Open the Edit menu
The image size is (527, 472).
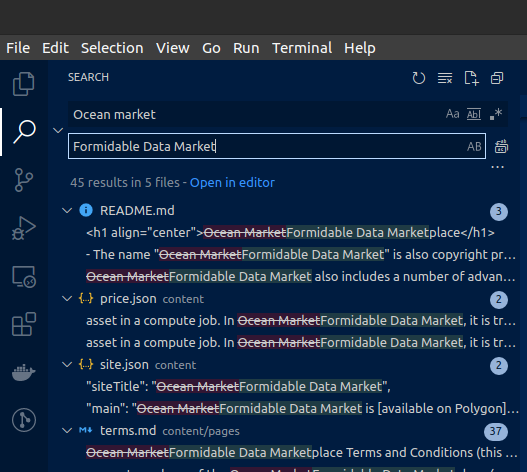(55, 48)
